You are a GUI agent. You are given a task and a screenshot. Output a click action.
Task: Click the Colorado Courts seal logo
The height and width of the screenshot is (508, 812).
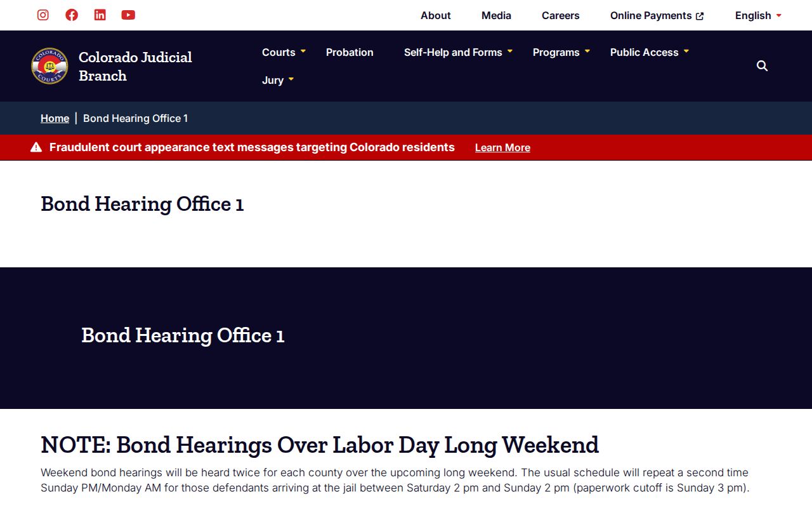[49, 66]
